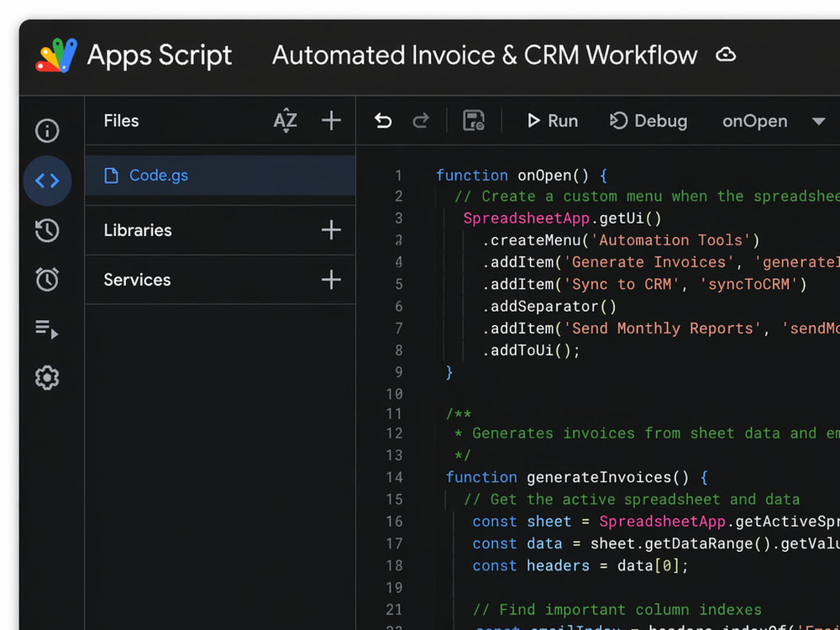Switch to the code Editor sidebar icon
This screenshot has height=630, width=840.
tap(47, 181)
